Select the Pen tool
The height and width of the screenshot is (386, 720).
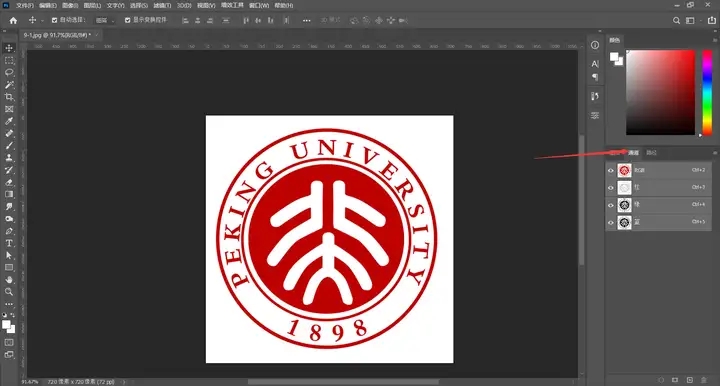click(9, 231)
